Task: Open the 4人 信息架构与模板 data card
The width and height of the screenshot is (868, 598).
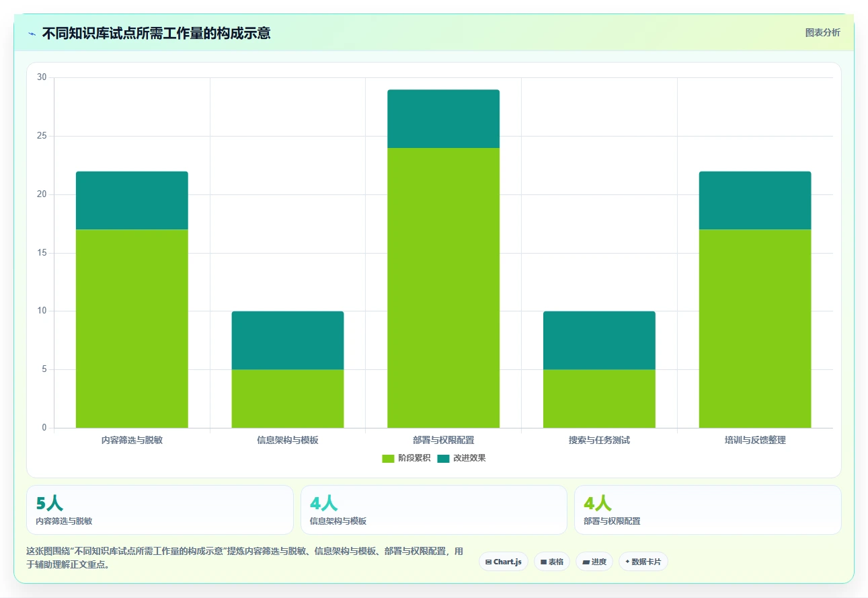Action: 434,510
